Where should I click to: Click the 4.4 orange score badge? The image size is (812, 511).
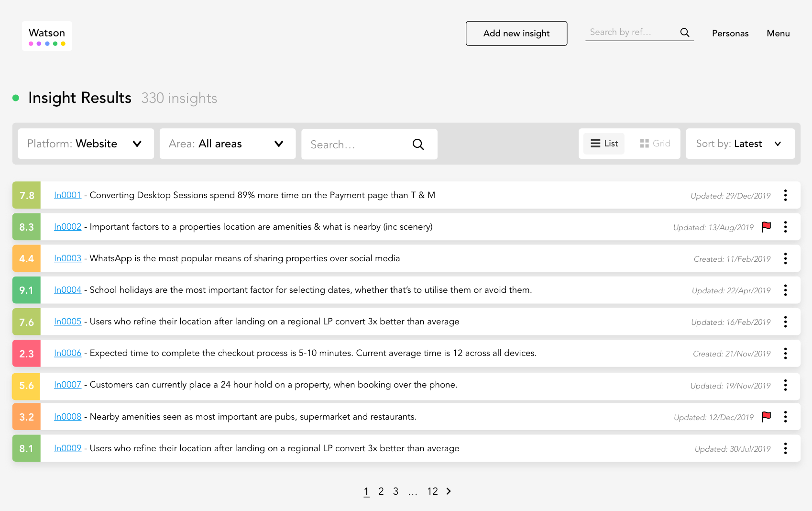point(27,258)
